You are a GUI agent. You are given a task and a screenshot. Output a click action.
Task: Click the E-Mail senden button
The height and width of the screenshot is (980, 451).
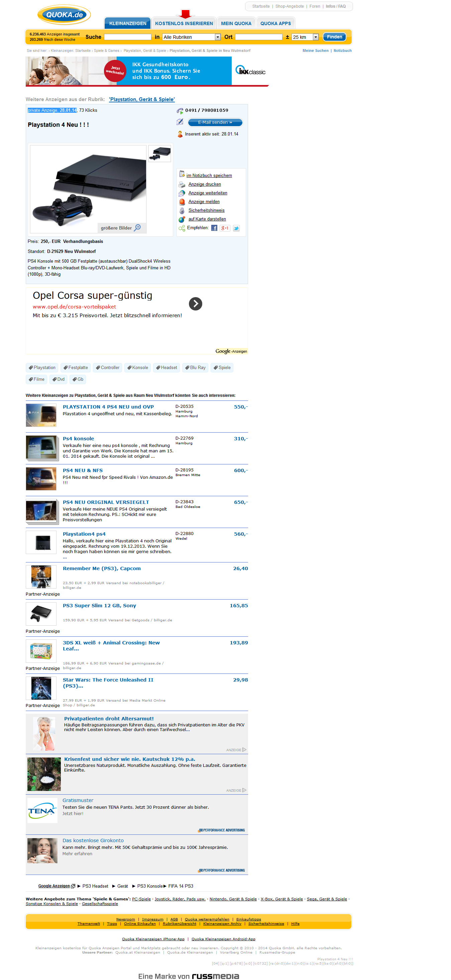215,122
